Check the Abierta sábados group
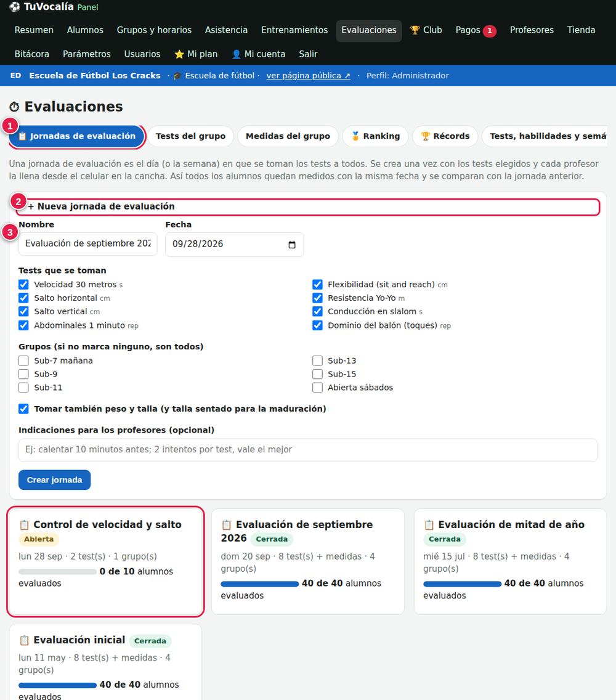The height and width of the screenshot is (700, 616). [317, 388]
